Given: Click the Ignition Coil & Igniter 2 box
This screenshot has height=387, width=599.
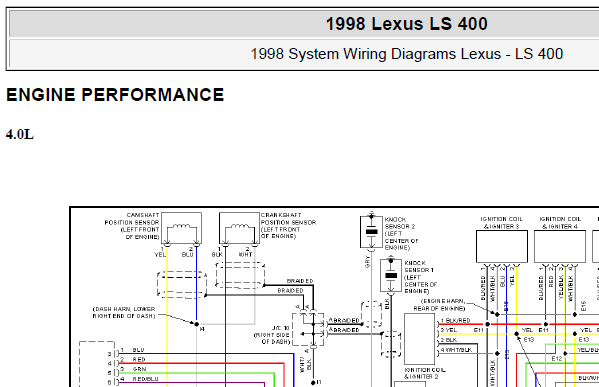Looking at the screenshot, I should (x=419, y=339).
